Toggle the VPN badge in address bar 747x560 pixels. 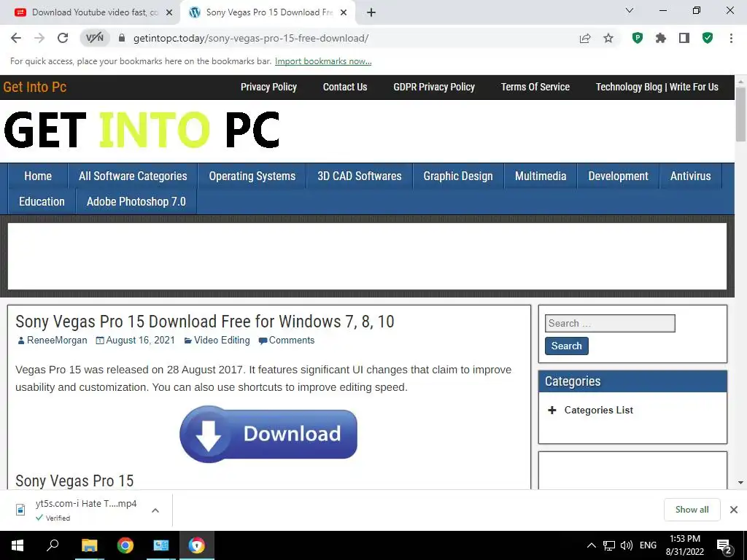point(94,38)
